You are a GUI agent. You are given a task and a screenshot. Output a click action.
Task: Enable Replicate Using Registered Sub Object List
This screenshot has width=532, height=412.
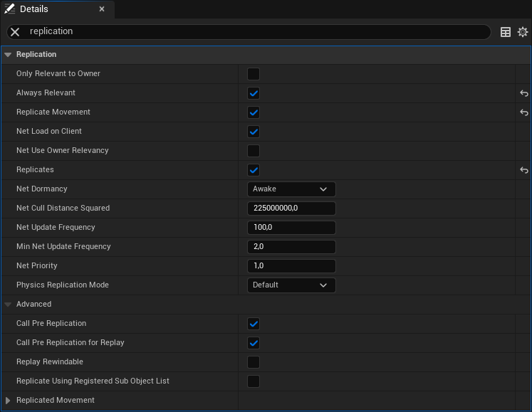[254, 381]
